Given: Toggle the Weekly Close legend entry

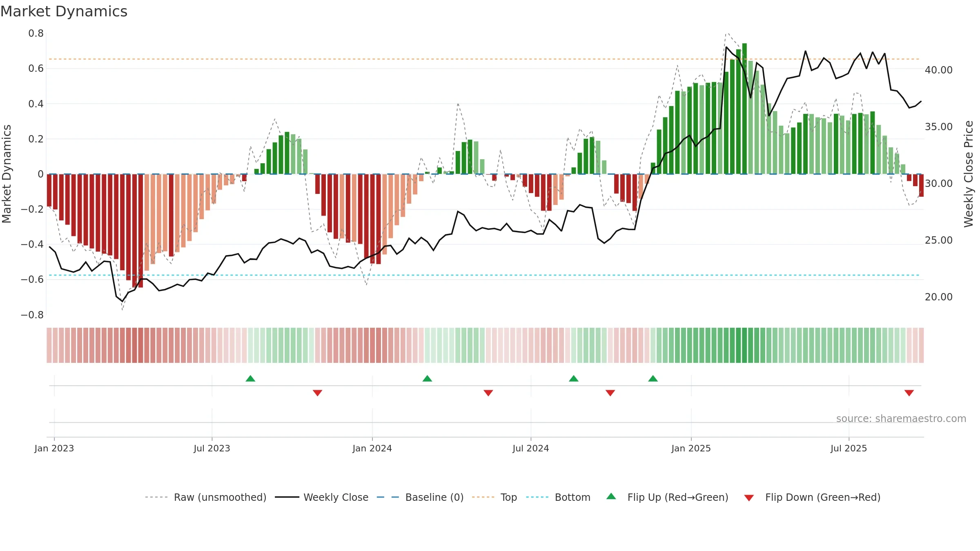Looking at the screenshot, I should pos(321,497).
